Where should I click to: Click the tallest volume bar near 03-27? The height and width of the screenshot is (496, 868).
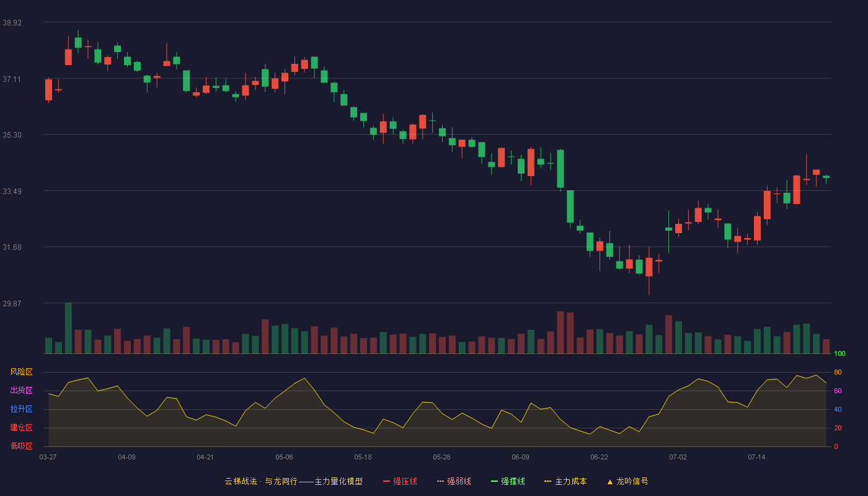pos(68,329)
